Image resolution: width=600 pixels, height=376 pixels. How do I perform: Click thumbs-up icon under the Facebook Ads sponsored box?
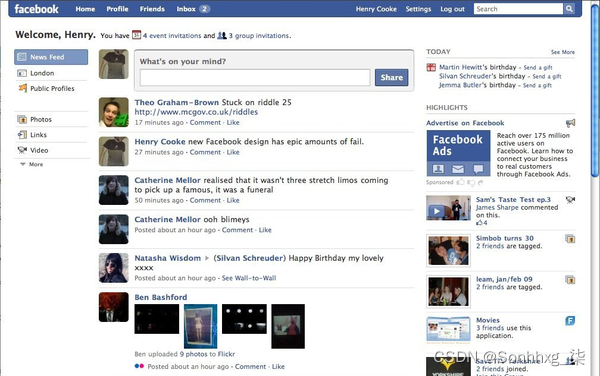tap(461, 182)
